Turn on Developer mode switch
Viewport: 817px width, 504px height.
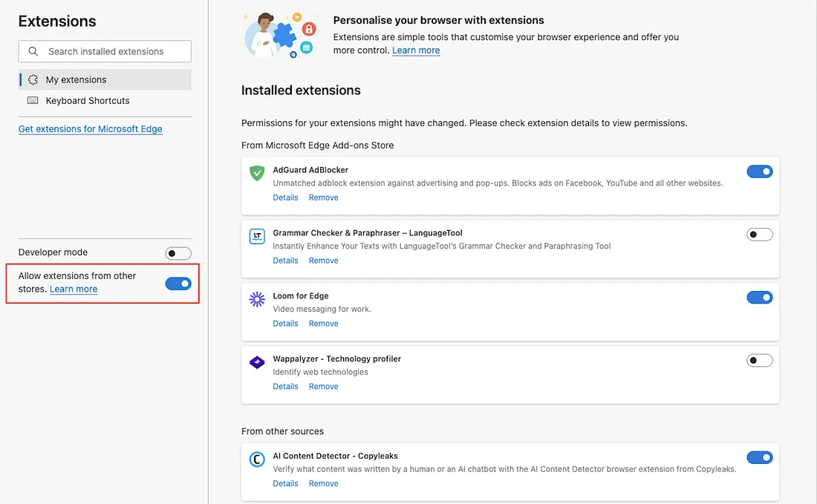pyautogui.click(x=178, y=253)
